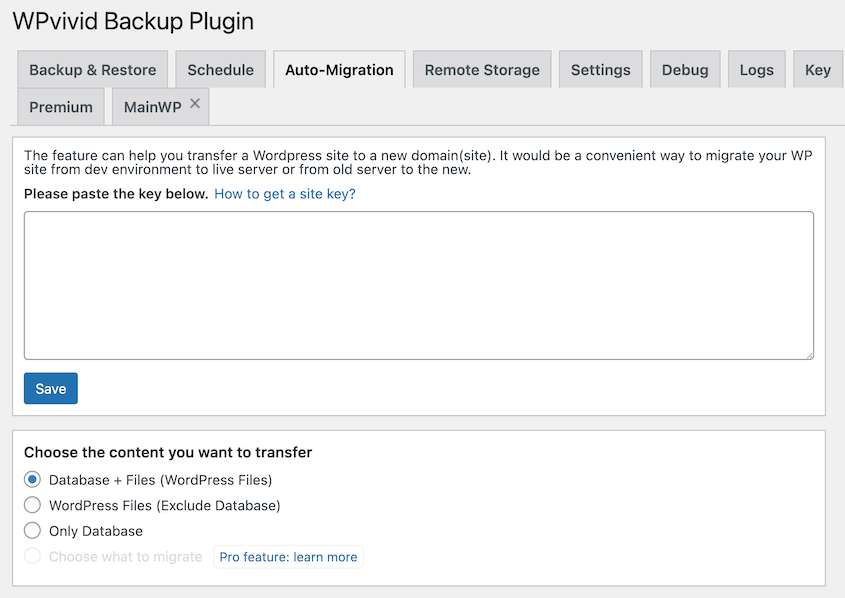Go to the Settings tab

(600, 69)
